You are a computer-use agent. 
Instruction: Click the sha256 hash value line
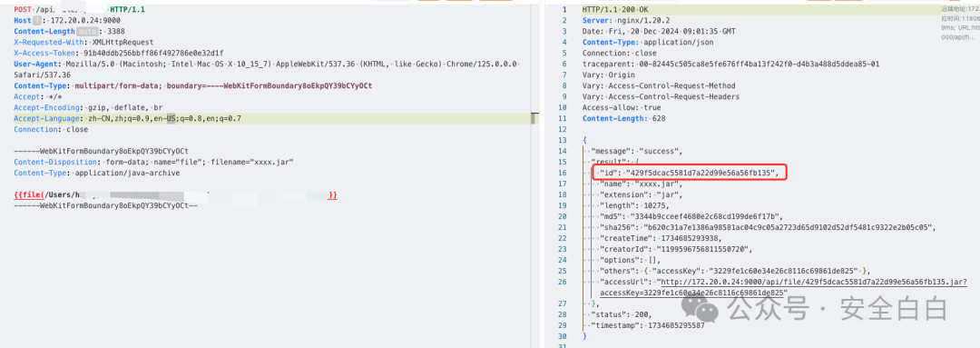[x=769, y=227]
